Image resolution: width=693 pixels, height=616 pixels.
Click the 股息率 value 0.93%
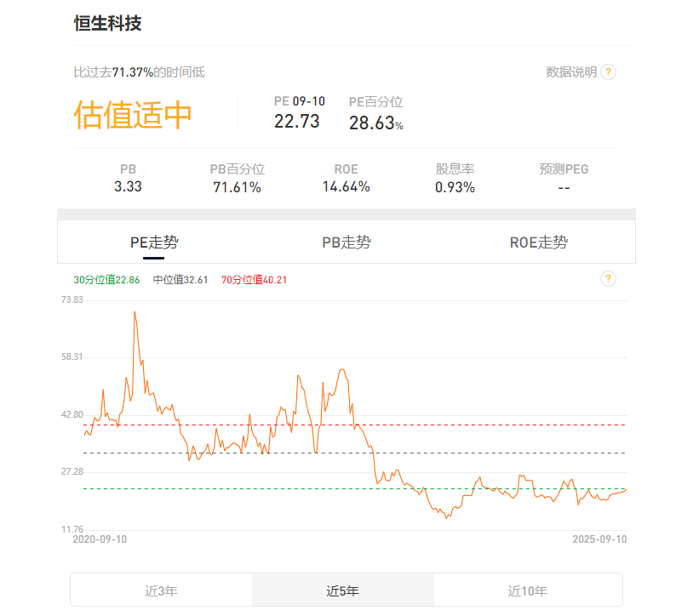[x=455, y=187]
